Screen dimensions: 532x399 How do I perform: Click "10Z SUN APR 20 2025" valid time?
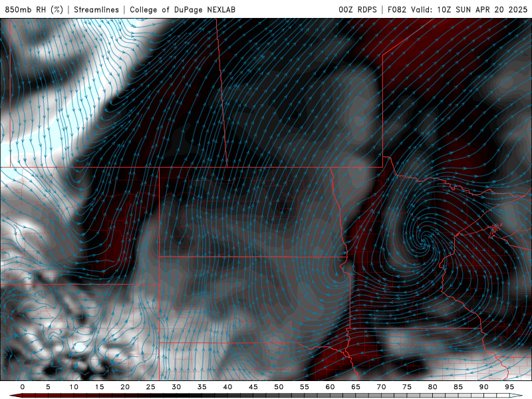(482, 9)
